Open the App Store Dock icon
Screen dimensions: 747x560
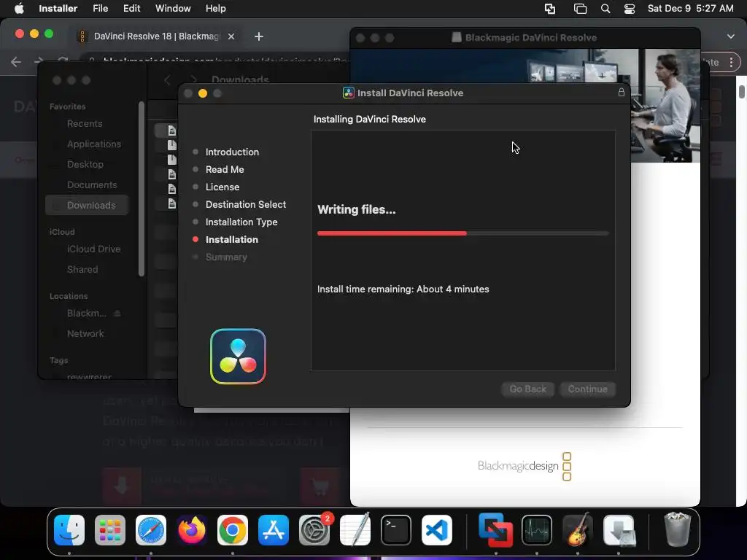274,530
